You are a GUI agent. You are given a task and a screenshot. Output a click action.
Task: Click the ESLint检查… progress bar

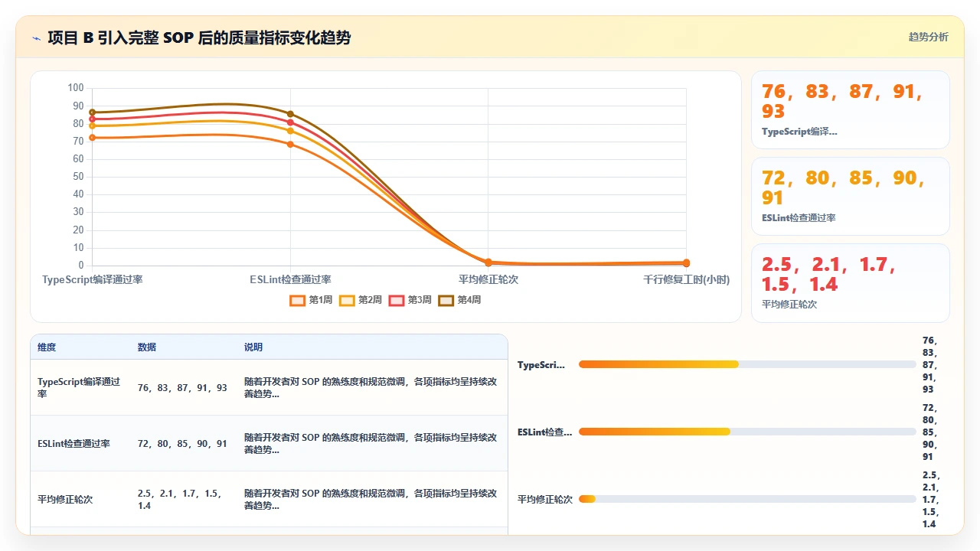click(747, 432)
